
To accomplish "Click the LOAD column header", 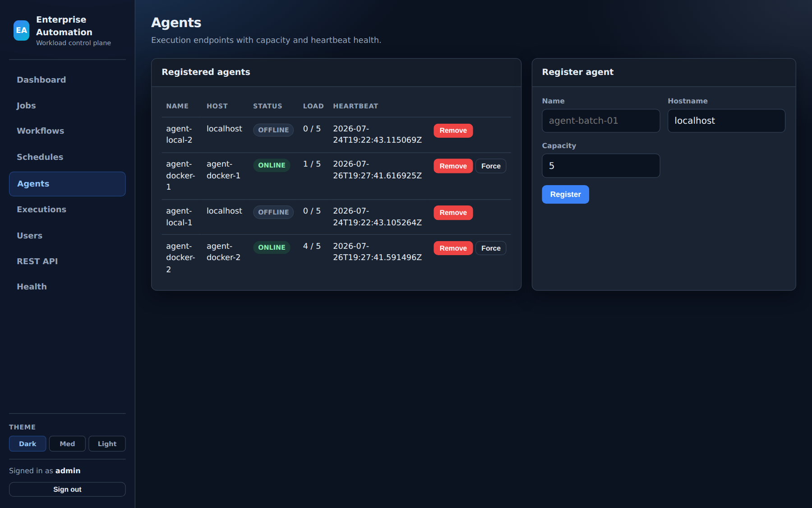I will click(313, 106).
